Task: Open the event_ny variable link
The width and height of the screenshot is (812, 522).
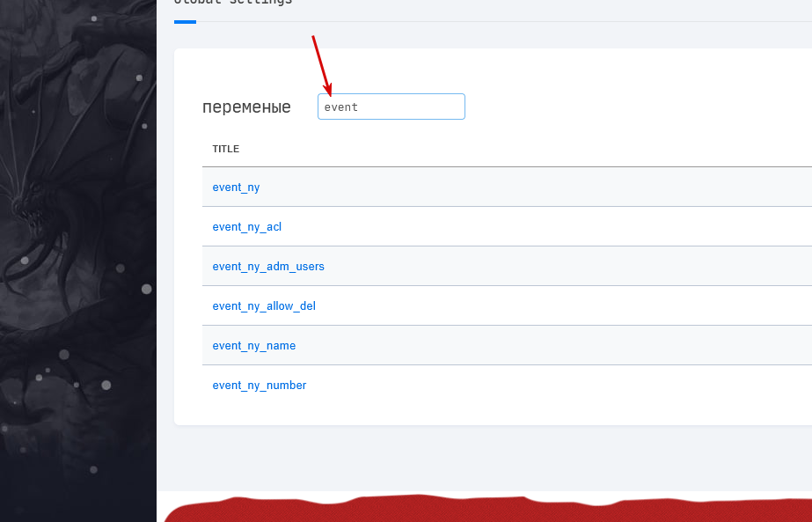Action: (x=236, y=187)
